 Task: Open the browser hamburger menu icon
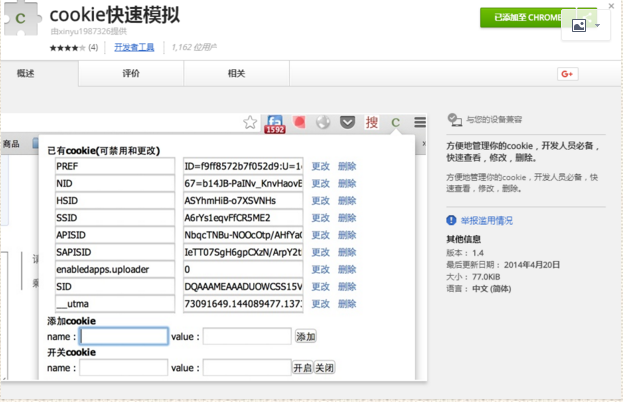coord(419,122)
